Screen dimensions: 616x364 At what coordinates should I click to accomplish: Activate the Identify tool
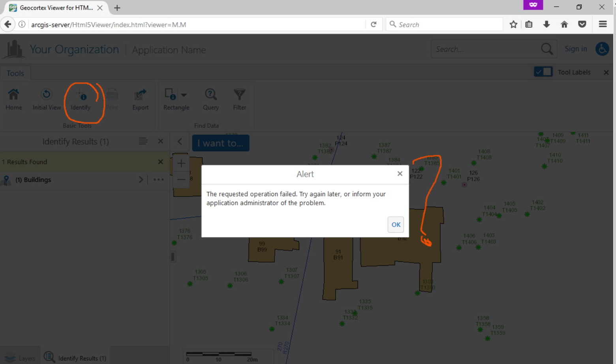81,99
